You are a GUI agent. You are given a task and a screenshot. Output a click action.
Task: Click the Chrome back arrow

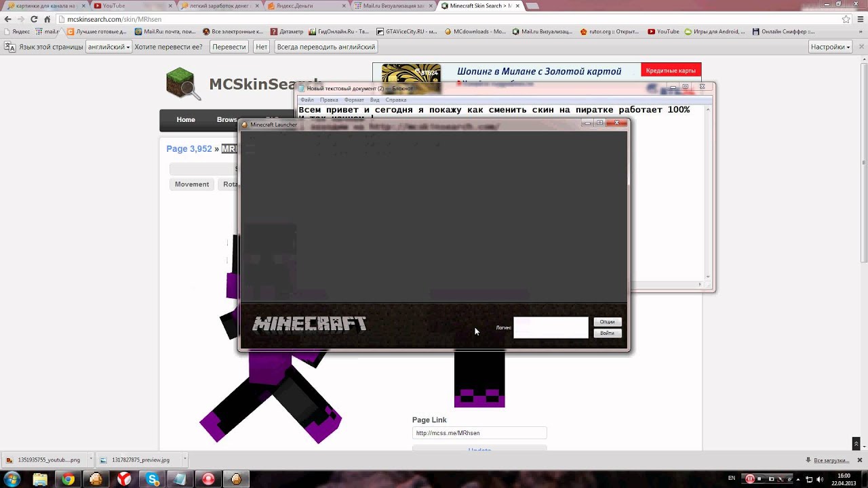click(7, 19)
